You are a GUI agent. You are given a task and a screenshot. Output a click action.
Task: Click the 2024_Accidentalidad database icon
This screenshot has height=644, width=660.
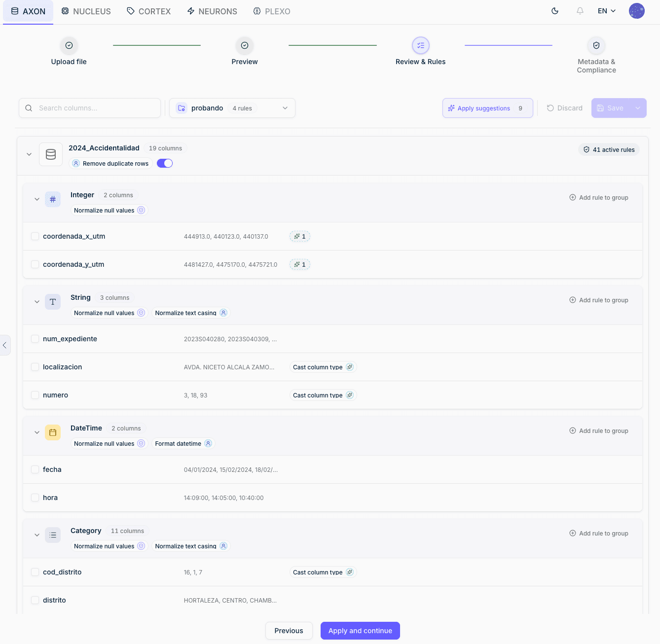click(x=51, y=154)
